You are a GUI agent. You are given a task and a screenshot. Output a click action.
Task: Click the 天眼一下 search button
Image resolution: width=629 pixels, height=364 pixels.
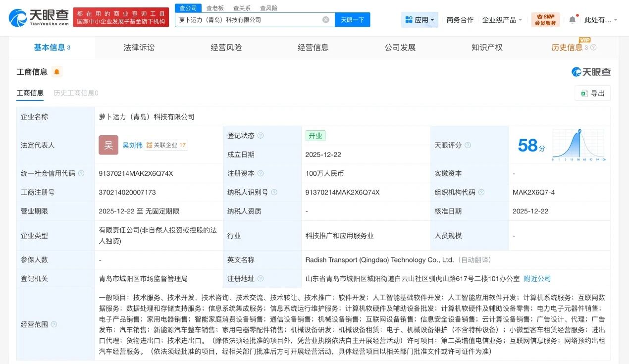pos(353,20)
